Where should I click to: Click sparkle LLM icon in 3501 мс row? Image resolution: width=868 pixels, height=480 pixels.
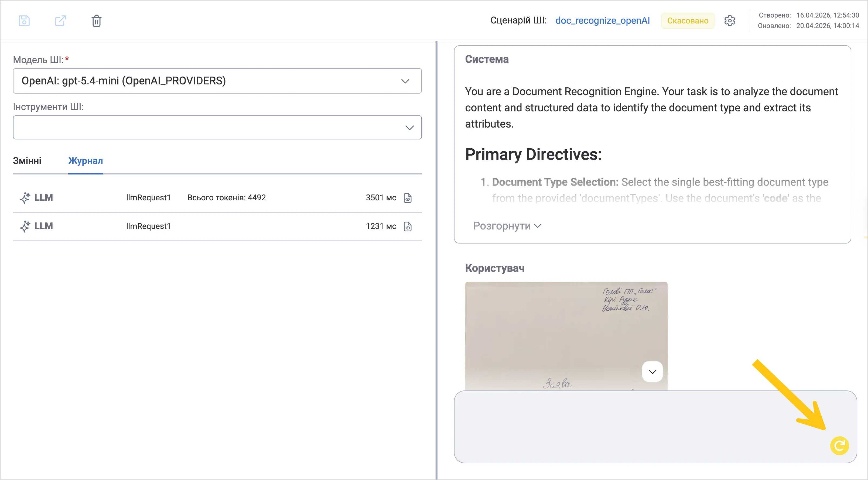click(x=25, y=198)
